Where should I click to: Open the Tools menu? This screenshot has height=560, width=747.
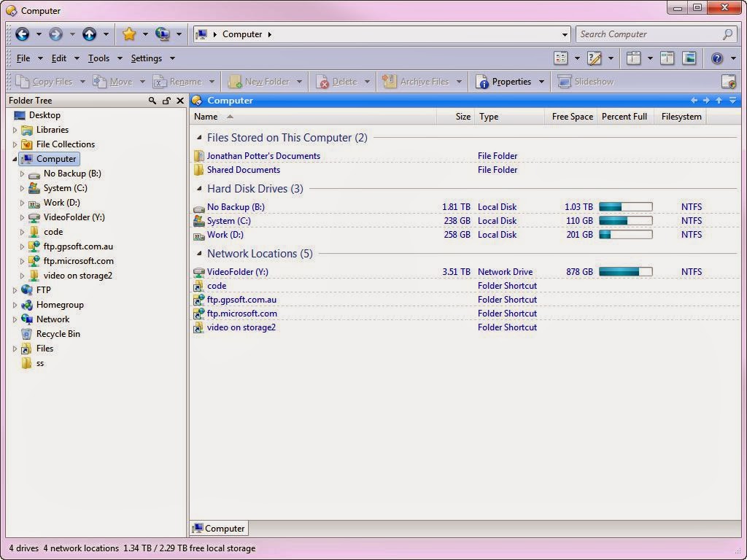coord(98,58)
